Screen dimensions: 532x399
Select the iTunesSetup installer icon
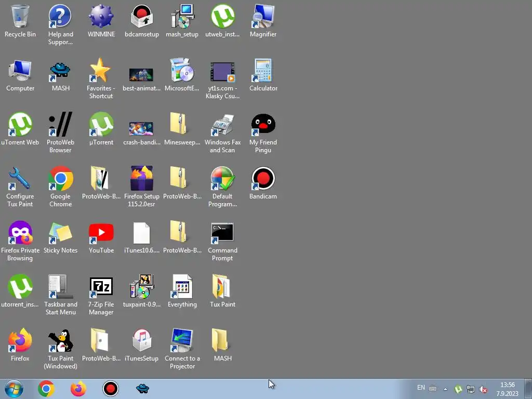(141, 340)
